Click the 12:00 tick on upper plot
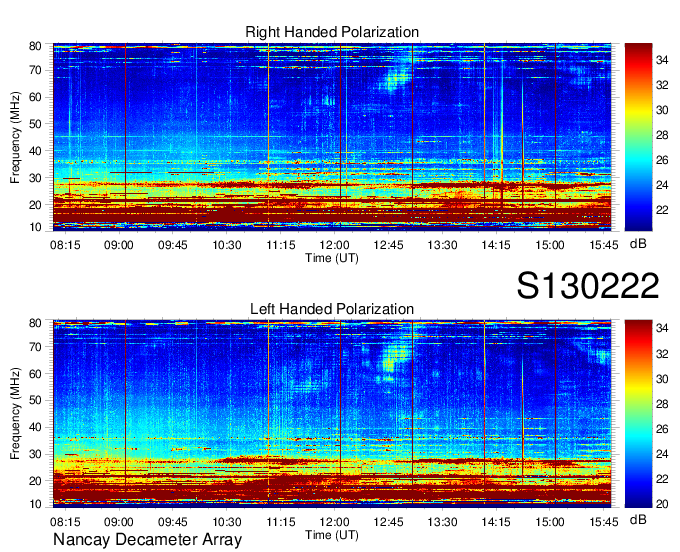Screen dimensions: 680x552 [x=334, y=245]
